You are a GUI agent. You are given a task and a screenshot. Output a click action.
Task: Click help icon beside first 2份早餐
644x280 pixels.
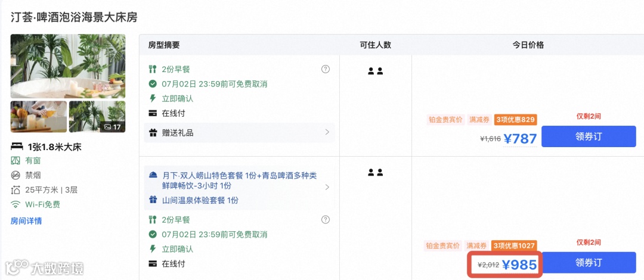(326, 69)
